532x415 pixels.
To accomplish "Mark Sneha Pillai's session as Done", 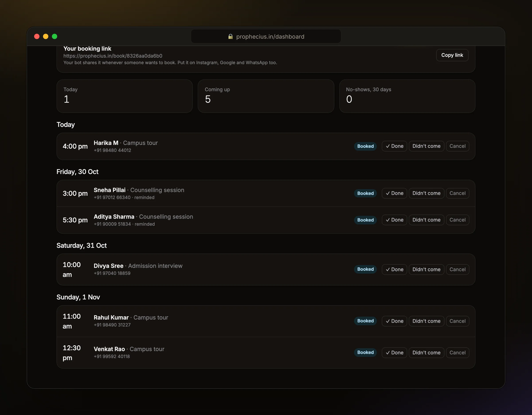I will click(x=394, y=193).
